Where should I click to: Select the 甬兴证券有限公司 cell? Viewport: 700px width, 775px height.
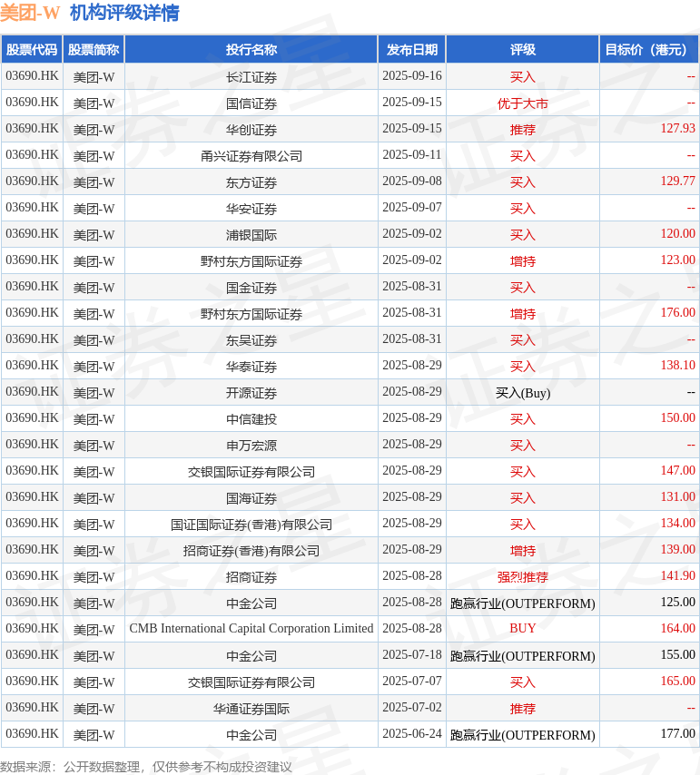[x=251, y=156]
